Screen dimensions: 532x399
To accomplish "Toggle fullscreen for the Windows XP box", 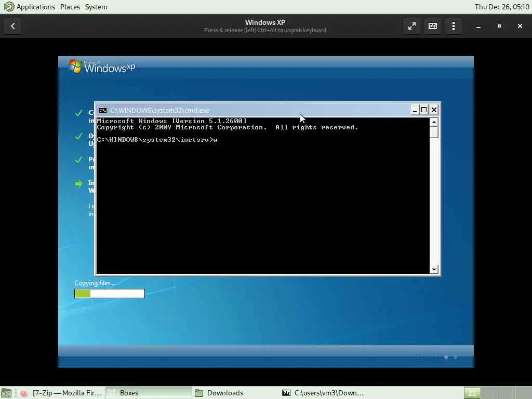I will coord(412,26).
